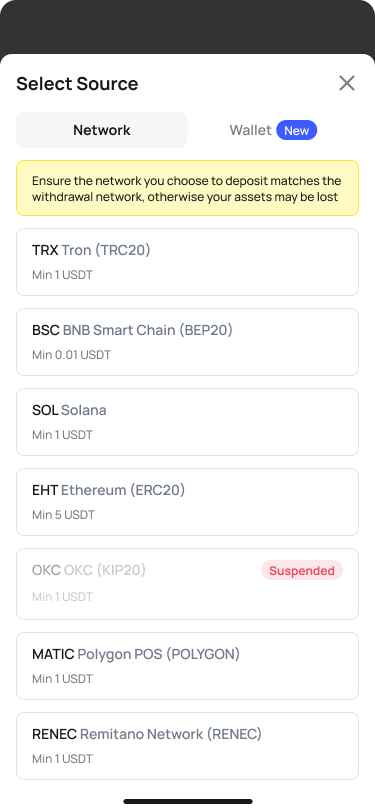Pick the EHT Ethereum (ERC20) option
375x812 pixels.
tap(188, 502)
